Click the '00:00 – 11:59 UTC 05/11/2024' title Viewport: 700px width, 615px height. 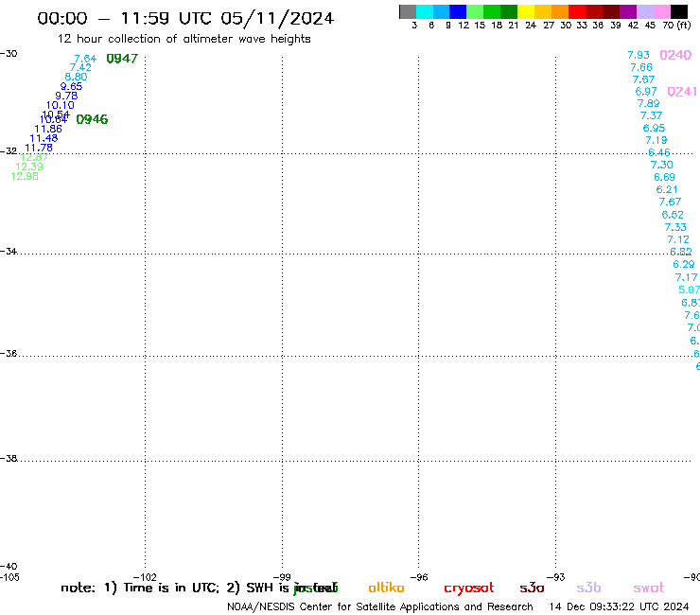(x=185, y=19)
